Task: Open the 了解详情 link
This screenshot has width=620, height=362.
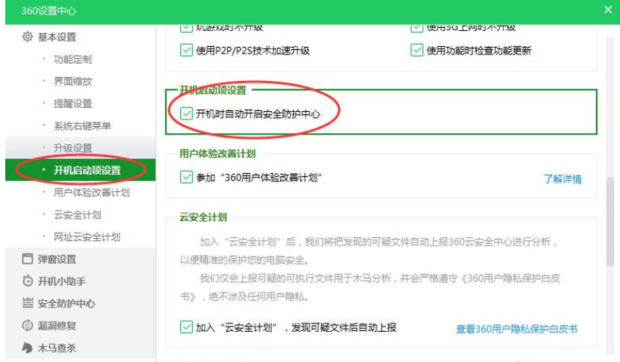Action: 563,179
